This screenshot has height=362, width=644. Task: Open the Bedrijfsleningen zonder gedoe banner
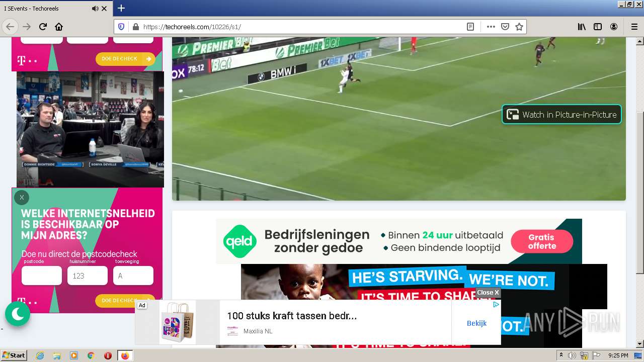[398, 241]
